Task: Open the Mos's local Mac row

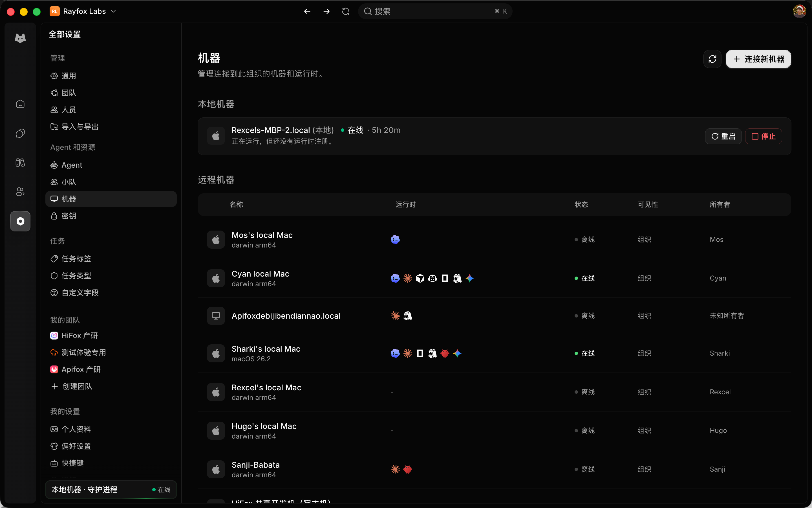Action: (x=494, y=240)
